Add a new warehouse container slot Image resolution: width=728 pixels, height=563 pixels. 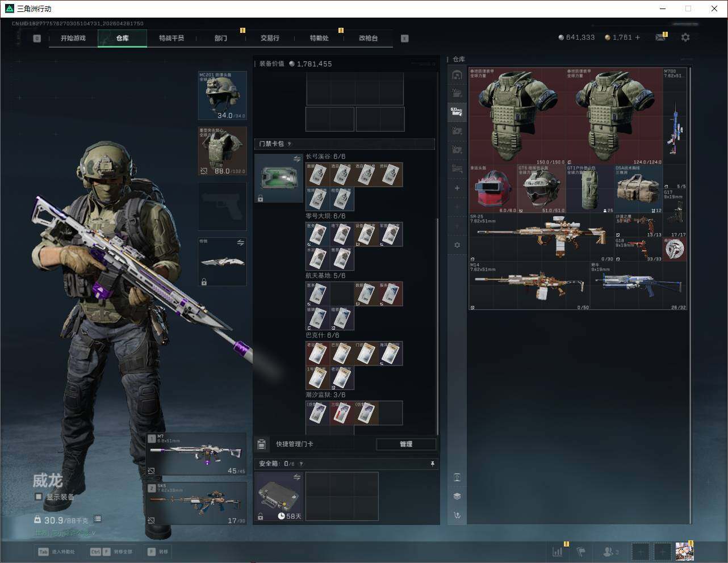click(x=457, y=188)
